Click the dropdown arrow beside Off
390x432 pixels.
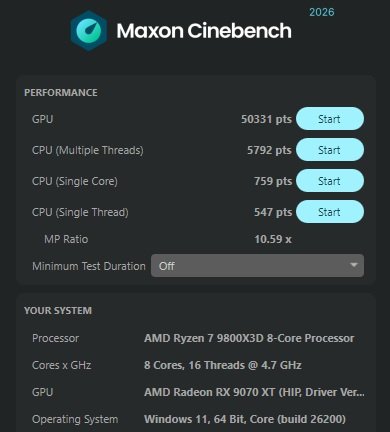pos(353,265)
